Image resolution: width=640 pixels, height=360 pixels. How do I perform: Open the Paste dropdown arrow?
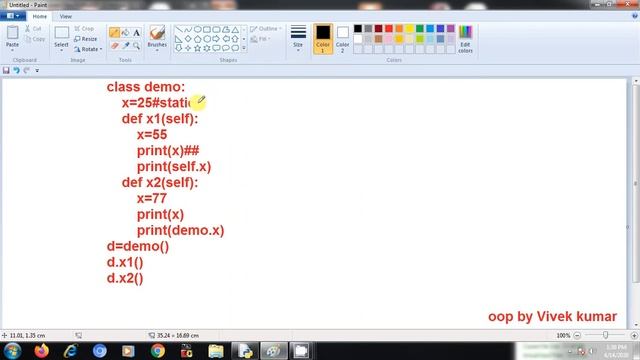(12, 50)
